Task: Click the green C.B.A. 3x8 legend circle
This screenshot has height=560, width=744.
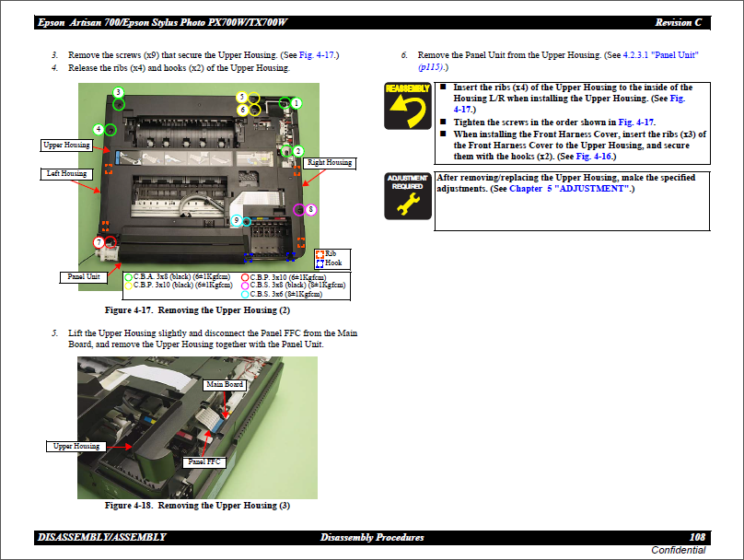Action: coord(128,276)
